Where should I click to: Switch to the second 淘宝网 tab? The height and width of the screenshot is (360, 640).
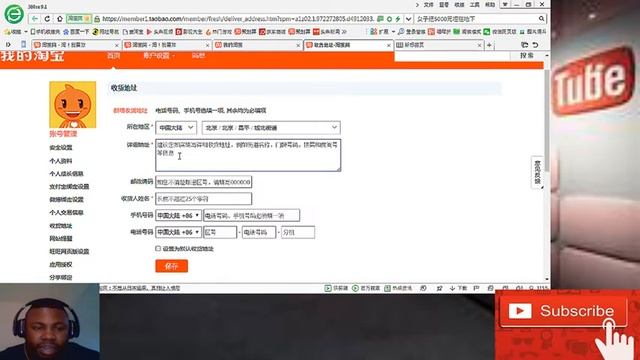coord(167,45)
